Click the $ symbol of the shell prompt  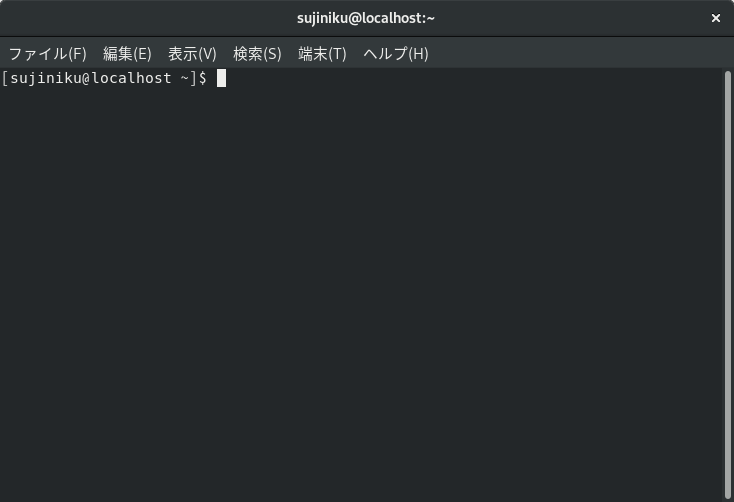(x=203, y=78)
